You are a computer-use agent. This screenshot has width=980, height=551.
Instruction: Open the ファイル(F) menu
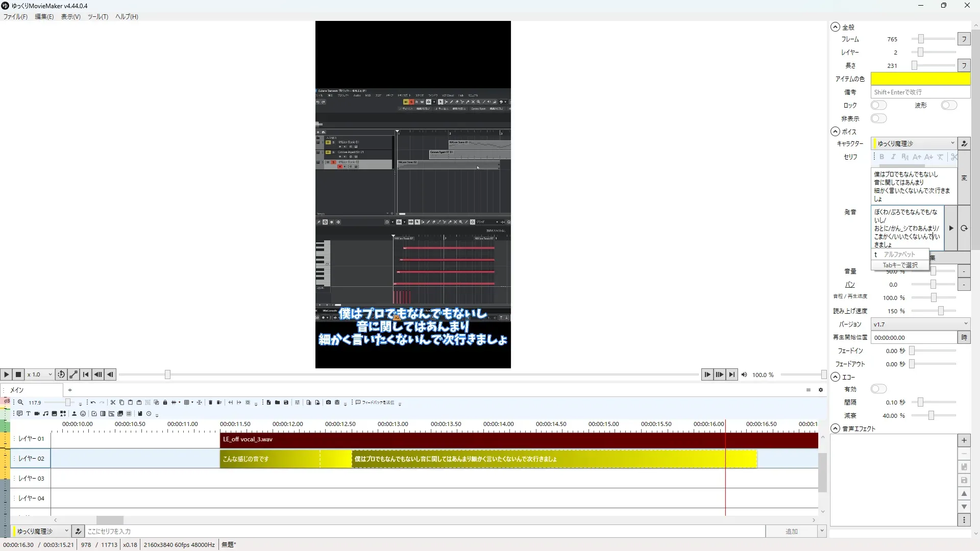coord(15,16)
